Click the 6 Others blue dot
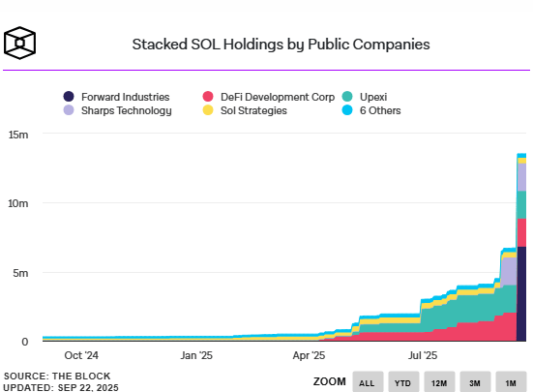This screenshot has height=392, width=533. pyautogui.click(x=347, y=110)
